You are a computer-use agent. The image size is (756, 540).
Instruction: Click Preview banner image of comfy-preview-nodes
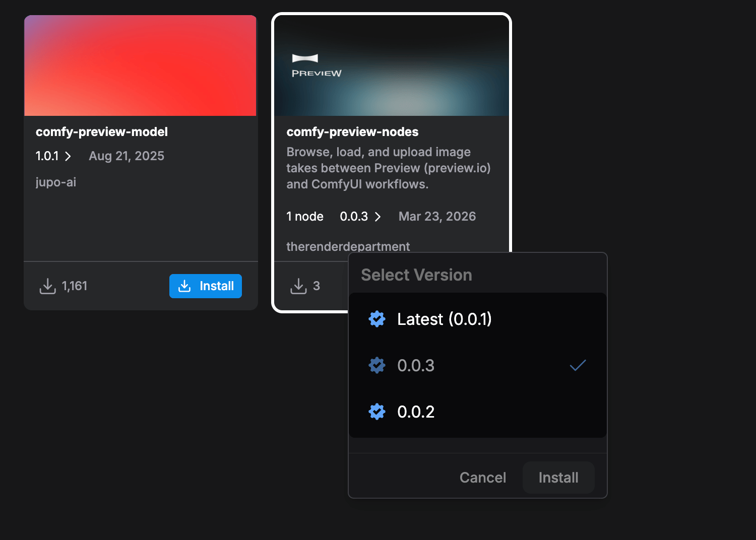392,65
